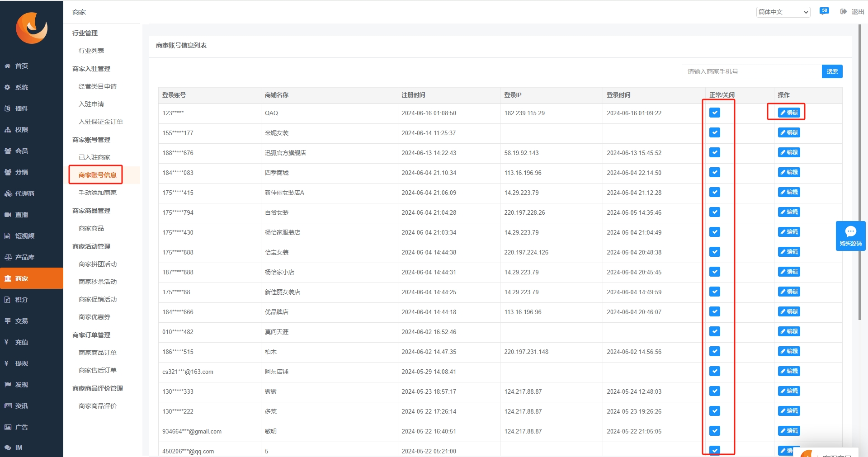Toggle status checkbox for 杨怡家服装店
Viewport: 868px width, 457px height.
[x=715, y=232]
